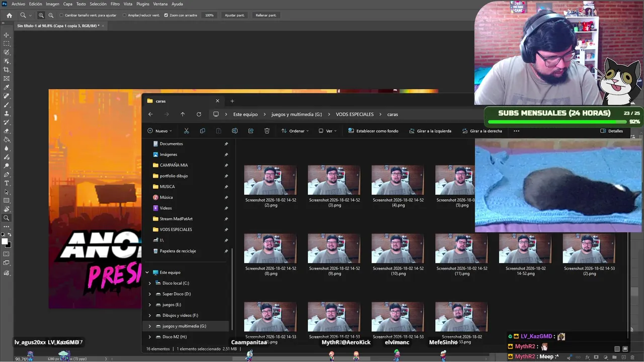The width and height of the screenshot is (644, 362).
Task: Click the Copy icon in Explorer
Action: (202, 131)
